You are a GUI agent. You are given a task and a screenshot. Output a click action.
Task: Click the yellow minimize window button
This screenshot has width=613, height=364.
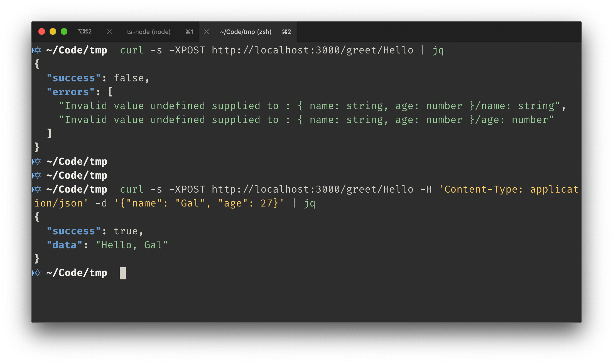coord(53,31)
